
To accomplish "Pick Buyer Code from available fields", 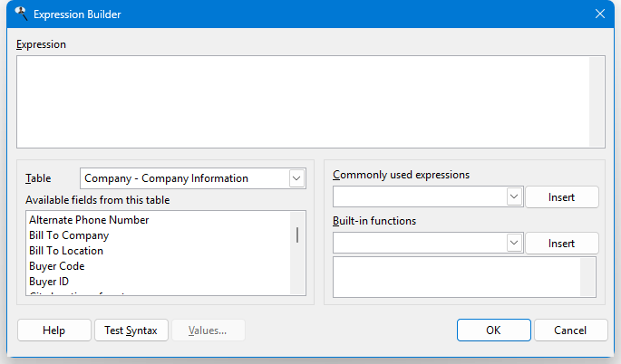I will pyautogui.click(x=57, y=266).
